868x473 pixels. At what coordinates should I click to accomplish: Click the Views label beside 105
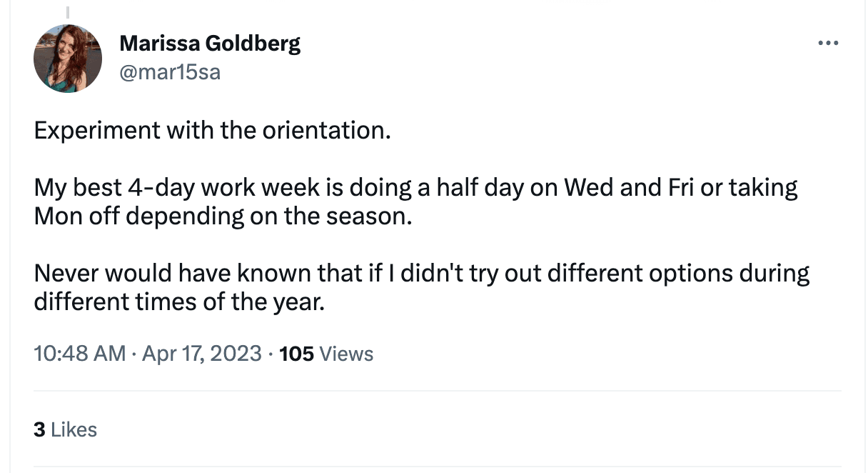tap(346, 353)
